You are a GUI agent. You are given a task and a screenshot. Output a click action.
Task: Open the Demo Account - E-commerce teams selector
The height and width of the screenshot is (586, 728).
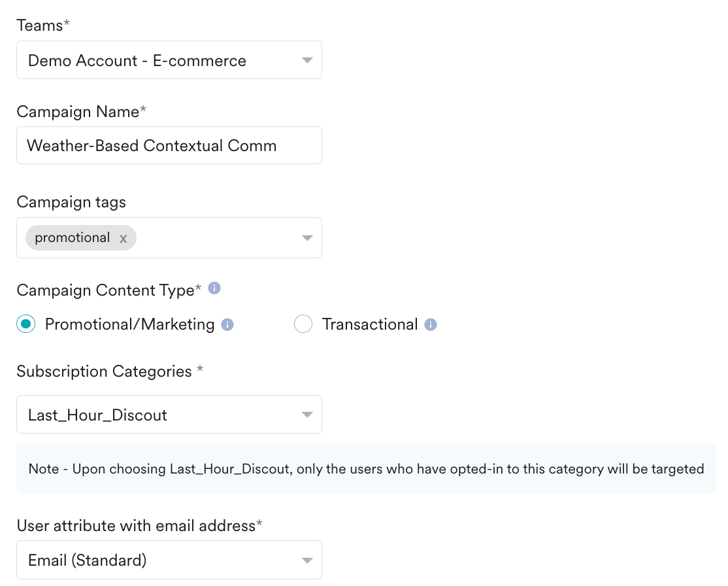[x=169, y=60]
